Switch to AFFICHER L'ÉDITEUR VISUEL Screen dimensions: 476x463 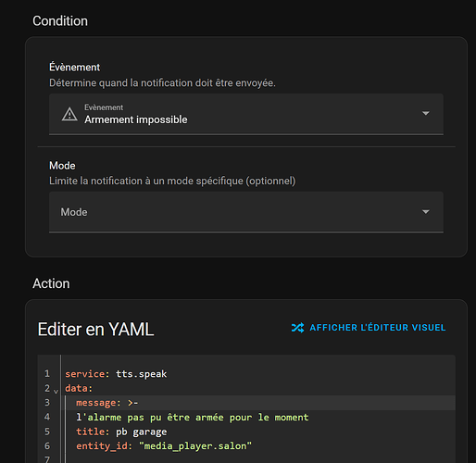point(369,328)
